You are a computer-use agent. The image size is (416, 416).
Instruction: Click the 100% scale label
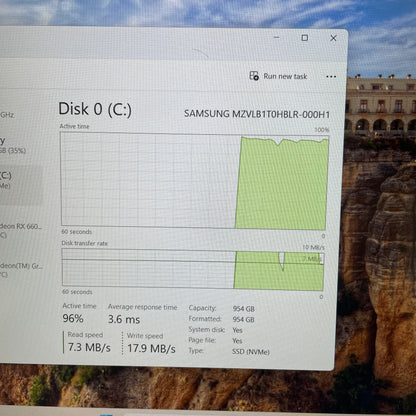[x=322, y=130]
